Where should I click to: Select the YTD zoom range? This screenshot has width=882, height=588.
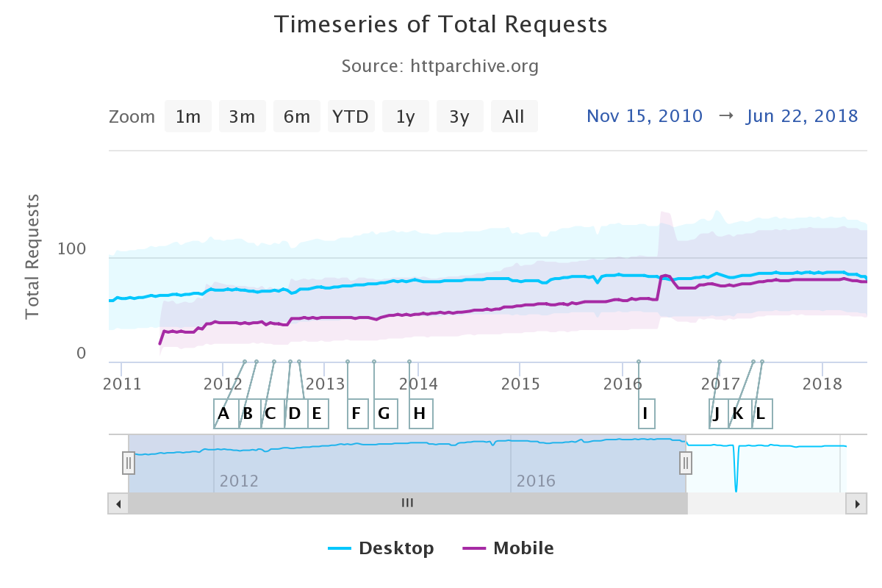click(x=351, y=115)
